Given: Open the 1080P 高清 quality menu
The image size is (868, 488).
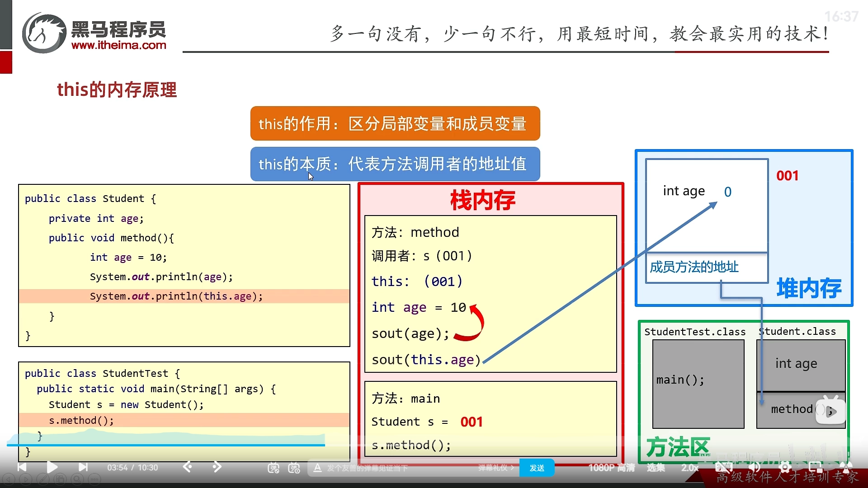Looking at the screenshot, I should click(x=611, y=468).
